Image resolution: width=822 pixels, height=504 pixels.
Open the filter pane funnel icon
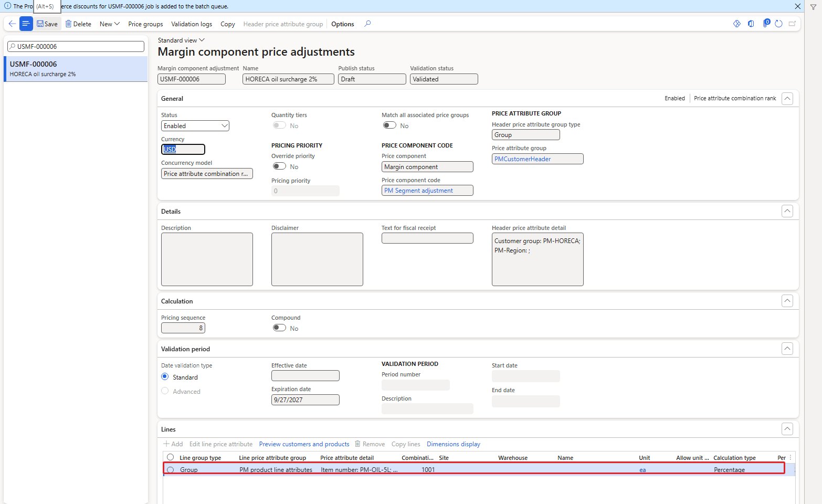pos(813,7)
